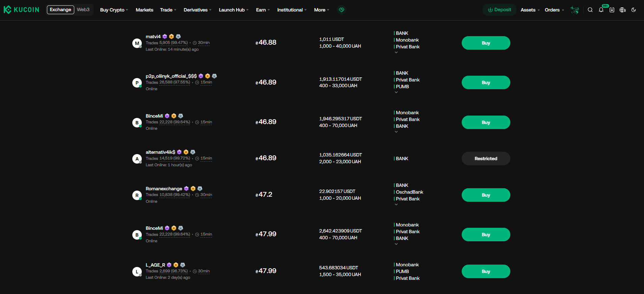This screenshot has width=644, height=294.
Task: Click alternativ4ik$ gold shield badge
Action: pos(186,152)
